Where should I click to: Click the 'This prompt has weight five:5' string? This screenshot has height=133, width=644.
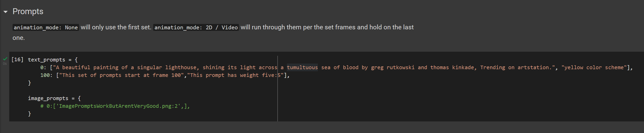tap(235, 75)
